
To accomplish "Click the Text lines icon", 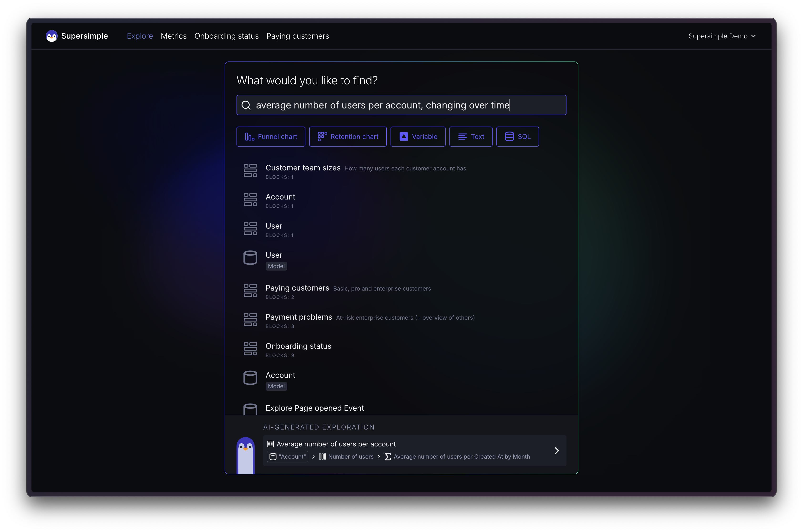I will [x=462, y=137].
